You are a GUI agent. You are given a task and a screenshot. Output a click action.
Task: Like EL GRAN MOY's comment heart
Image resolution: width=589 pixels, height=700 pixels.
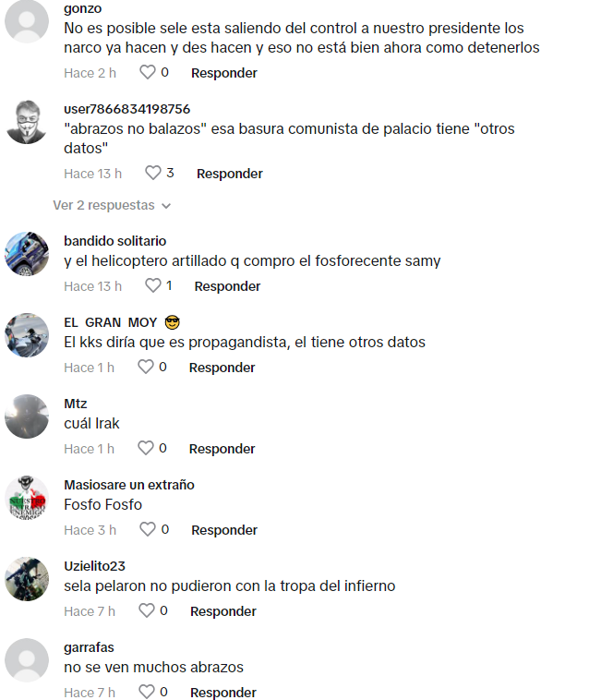146,367
